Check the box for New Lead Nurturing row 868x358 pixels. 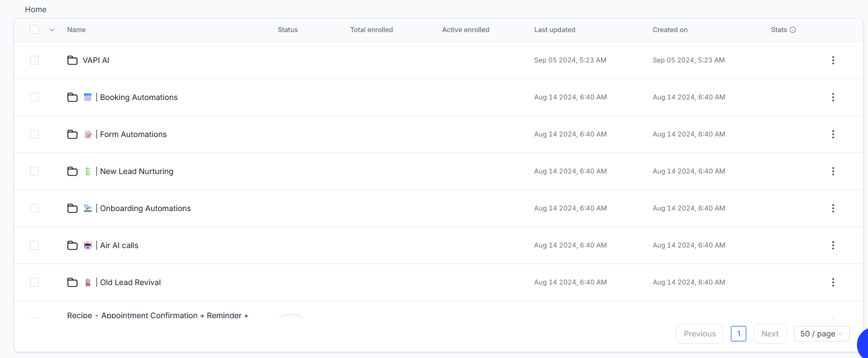(34, 171)
